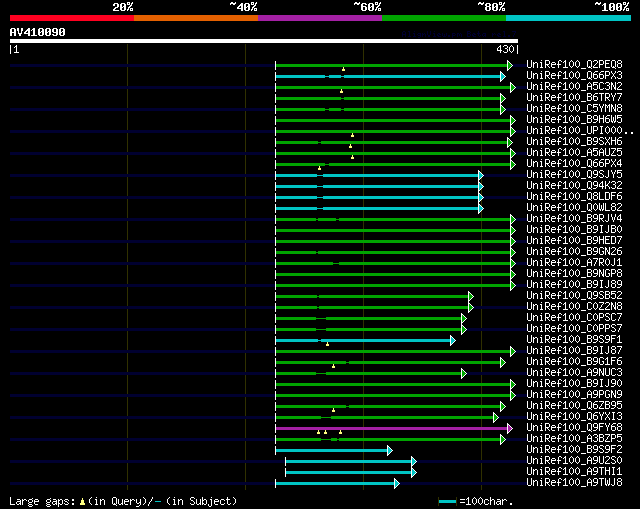Image resolution: width=640 pixels, height=509 pixels.
Task: Select hit label UniRef100_B9NGP8
Action: (x=574, y=274)
